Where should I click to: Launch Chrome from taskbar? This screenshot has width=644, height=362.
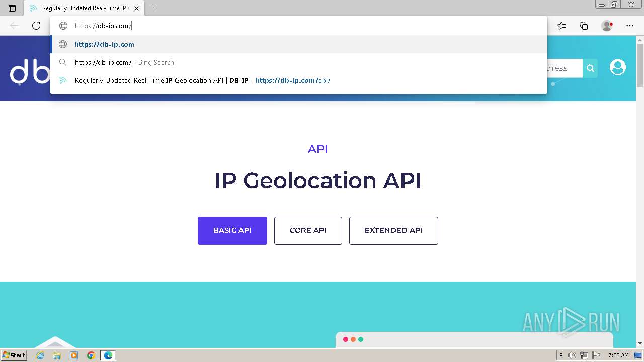tap(91, 355)
